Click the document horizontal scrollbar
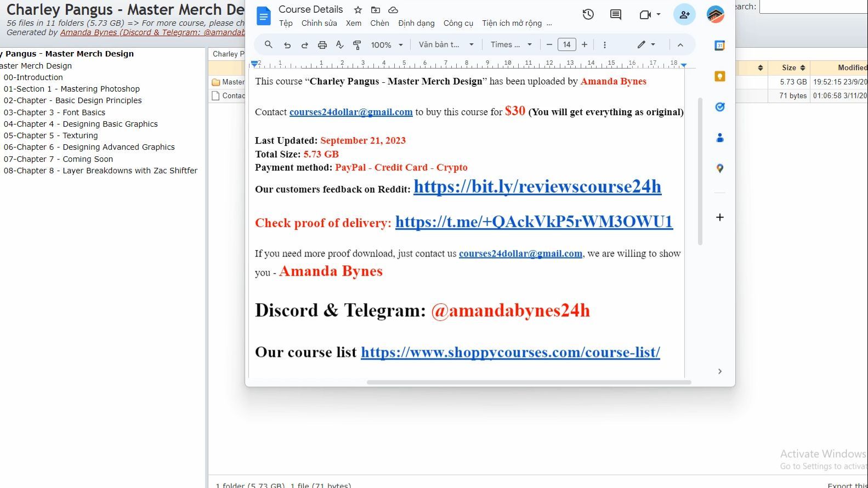Screen dimensions: 868x488 [x=529, y=382]
